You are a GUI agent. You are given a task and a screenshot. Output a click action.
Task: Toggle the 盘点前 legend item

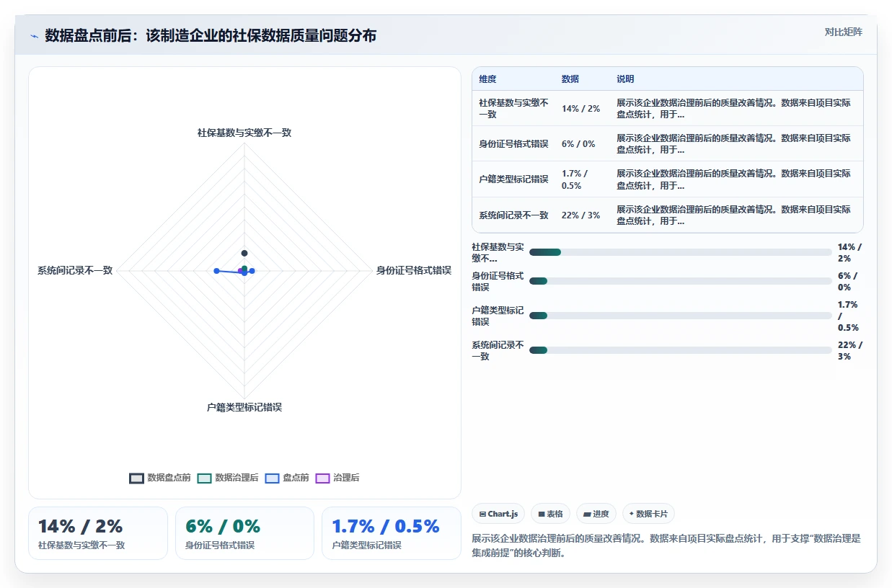point(287,478)
